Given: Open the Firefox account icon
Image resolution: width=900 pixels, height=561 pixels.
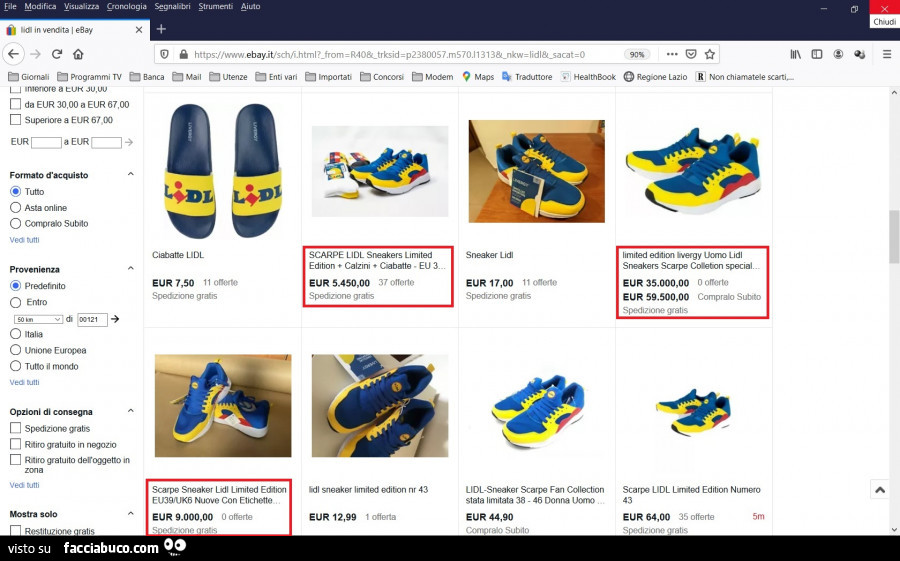Looking at the screenshot, I should point(838,54).
